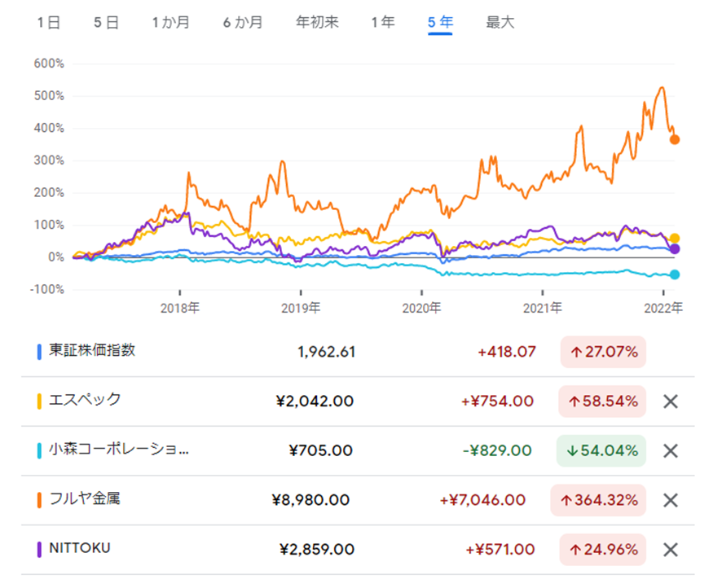Viewport: 722px width, 588px height.
Task: Click the change value +¥571.00
Action: tap(500, 549)
